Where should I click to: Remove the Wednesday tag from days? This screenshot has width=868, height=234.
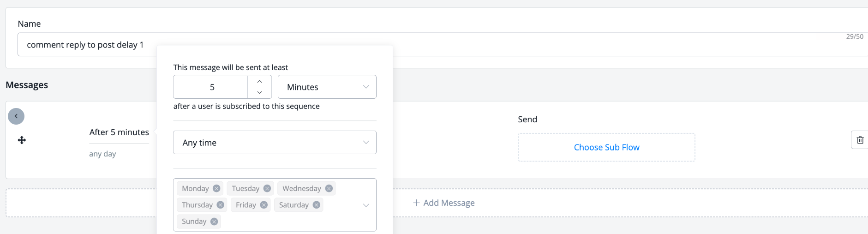pyautogui.click(x=329, y=188)
